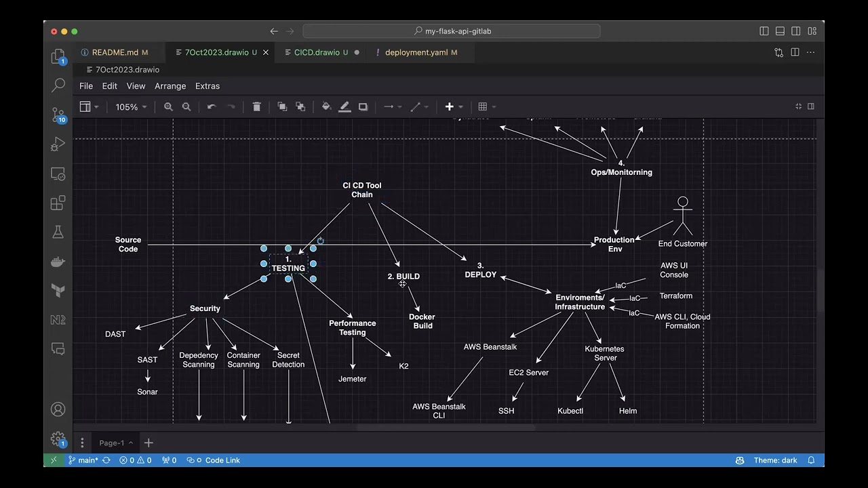
Task: Open the Extensions view
Action: pos(58,203)
